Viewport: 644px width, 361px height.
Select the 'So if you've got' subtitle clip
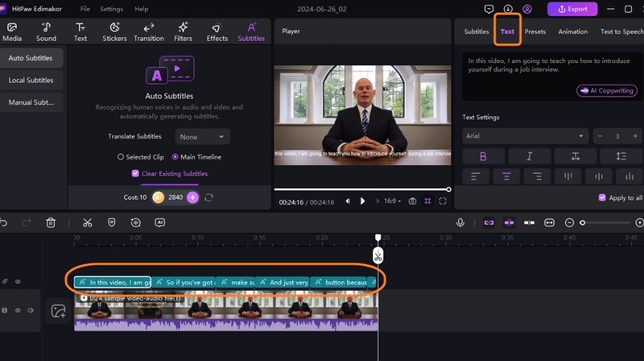(x=184, y=282)
